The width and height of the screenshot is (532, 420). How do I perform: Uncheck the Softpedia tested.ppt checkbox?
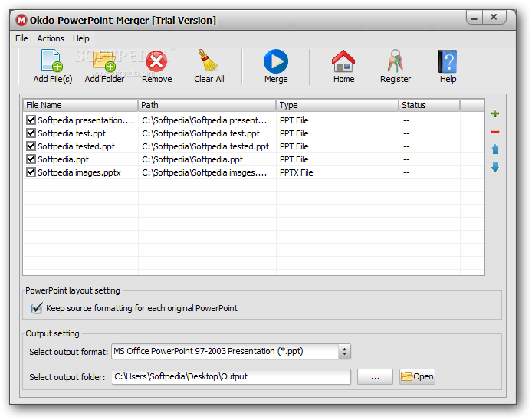(x=31, y=146)
